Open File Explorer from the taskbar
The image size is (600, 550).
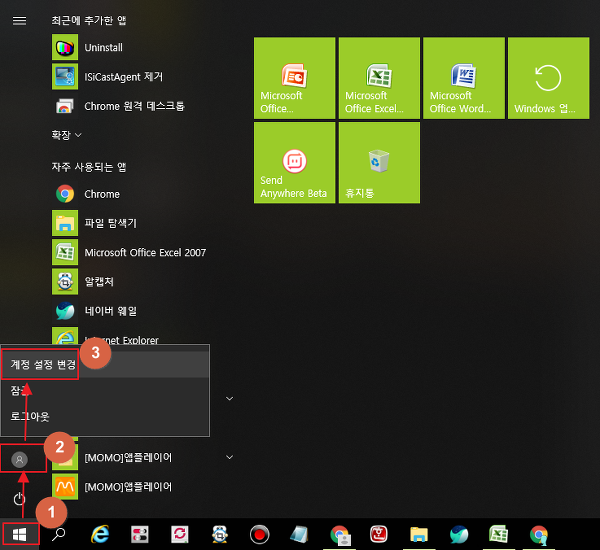coord(419,534)
